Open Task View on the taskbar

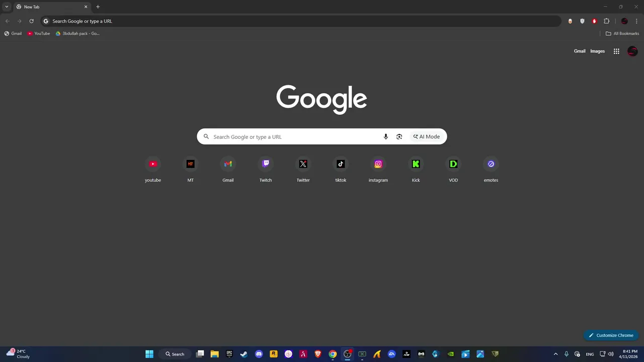tap(200, 354)
